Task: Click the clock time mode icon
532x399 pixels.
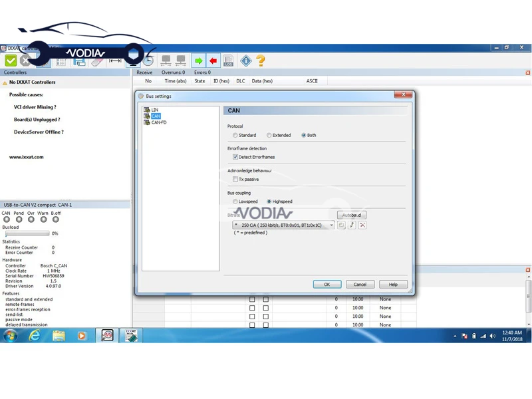Action: click(148, 61)
